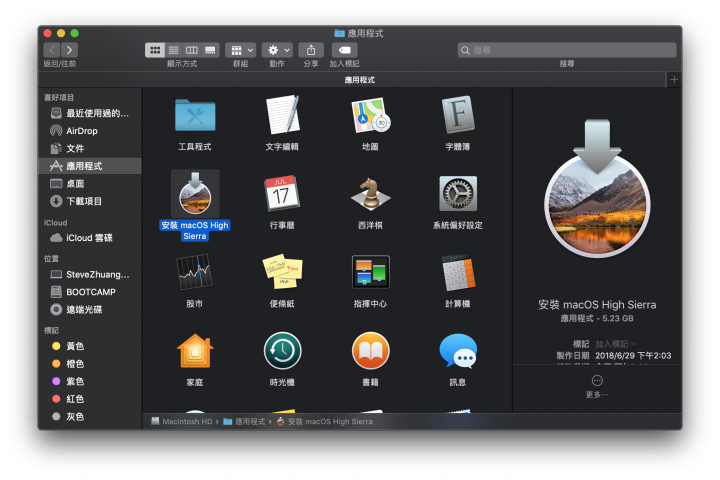Select 桌面 Desktop in sidebar

(90, 184)
